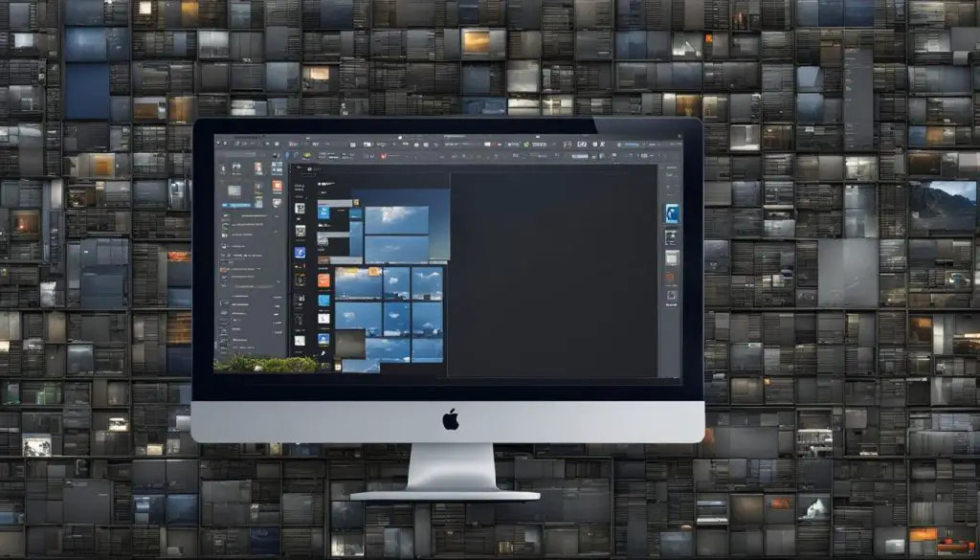Viewport: 980px width, 560px height.
Task: Open the sky thumbnail with orange badge
Action: 358,283
